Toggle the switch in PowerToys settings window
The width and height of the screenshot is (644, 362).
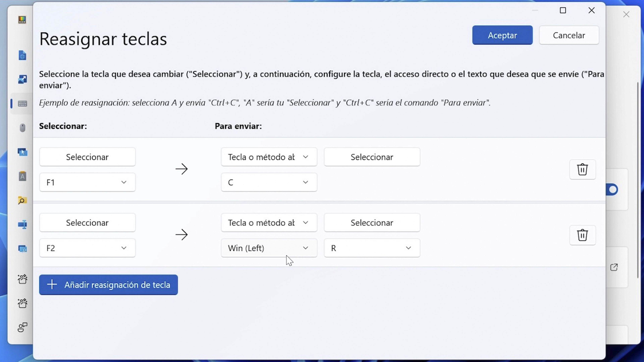point(612,190)
